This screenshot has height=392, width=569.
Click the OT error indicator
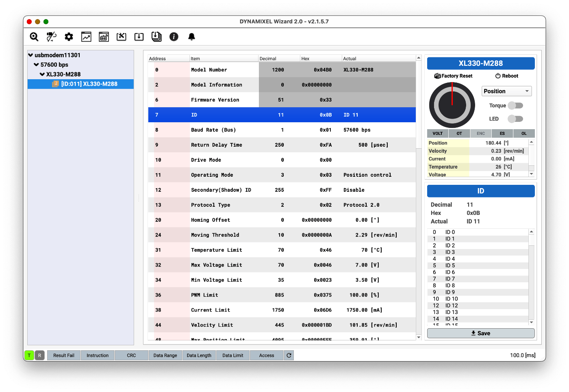[459, 133]
